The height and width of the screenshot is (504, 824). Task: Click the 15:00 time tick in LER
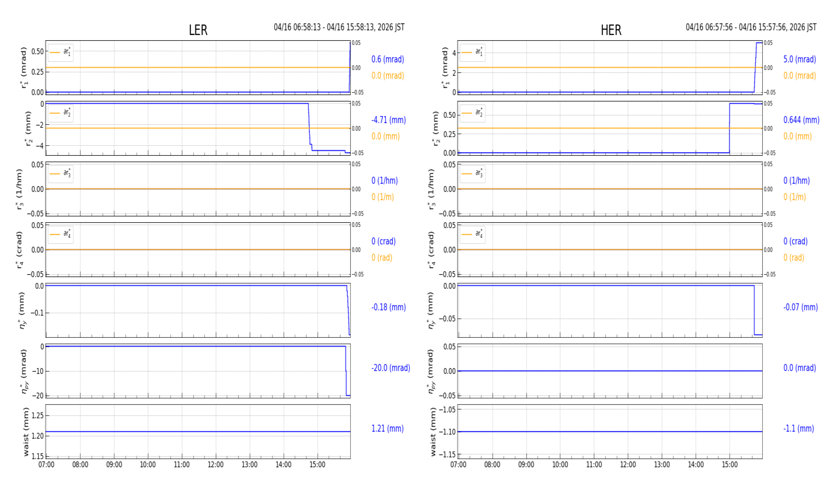click(317, 465)
